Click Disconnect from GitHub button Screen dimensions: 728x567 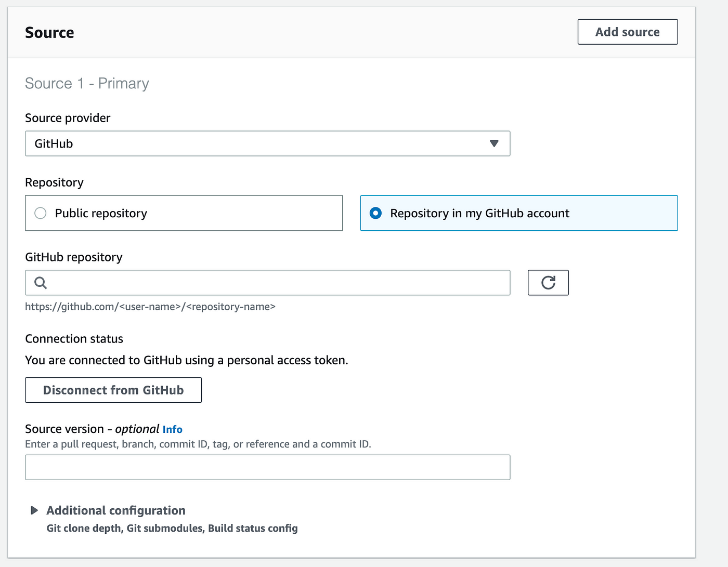click(x=113, y=390)
